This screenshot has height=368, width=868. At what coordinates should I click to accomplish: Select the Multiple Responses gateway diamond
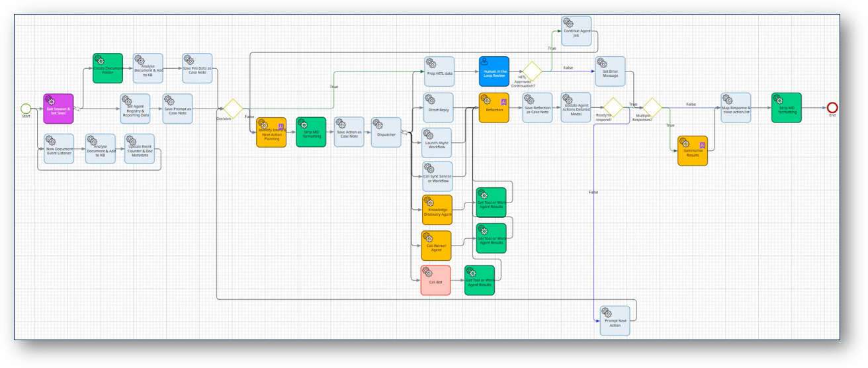[x=652, y=108]
